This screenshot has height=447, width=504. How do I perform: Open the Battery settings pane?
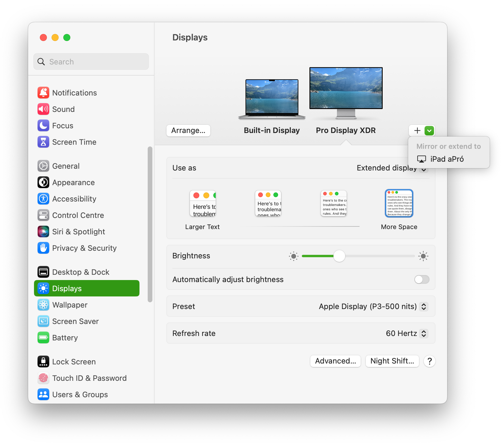87,338
